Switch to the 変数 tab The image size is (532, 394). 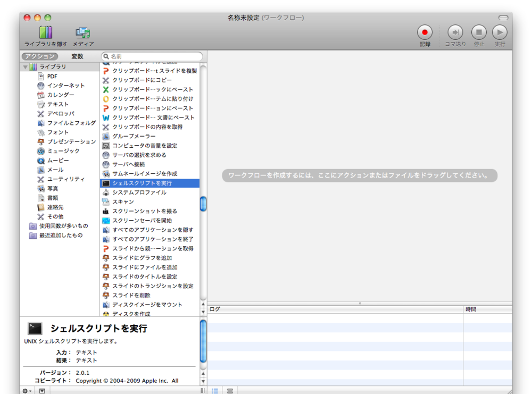pyautogui.click(x=77, y=56)
